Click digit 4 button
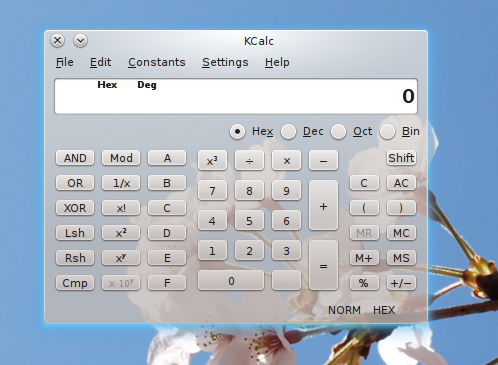This screenshot has width=498, height=365. tap(212, 220)
